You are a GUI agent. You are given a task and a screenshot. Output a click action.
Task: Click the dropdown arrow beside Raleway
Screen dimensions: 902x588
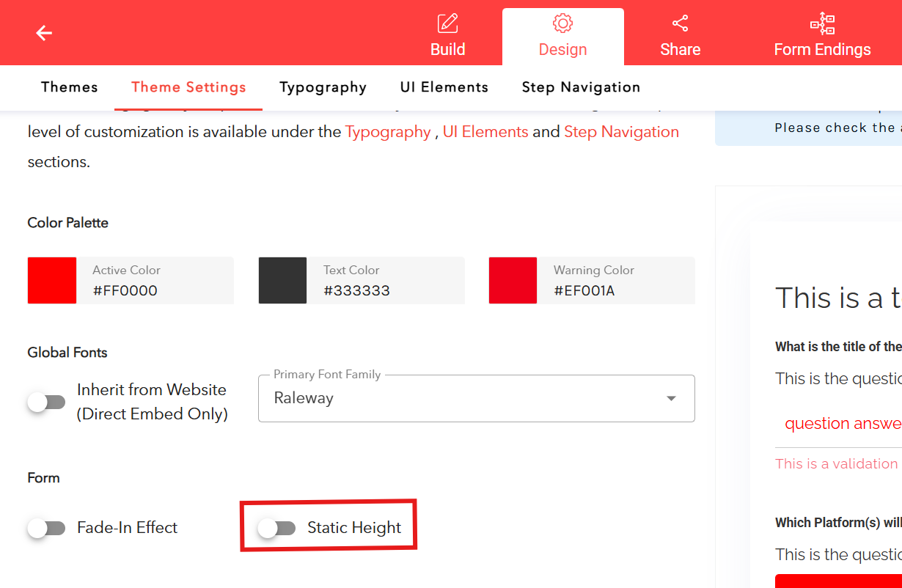click(670, 399)
